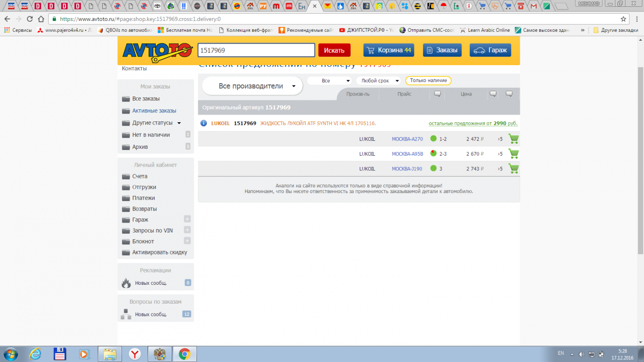Click the network icon under Вопросы по заказам
The height and width of the screenshot is (362, 644).
click(126, 314)
